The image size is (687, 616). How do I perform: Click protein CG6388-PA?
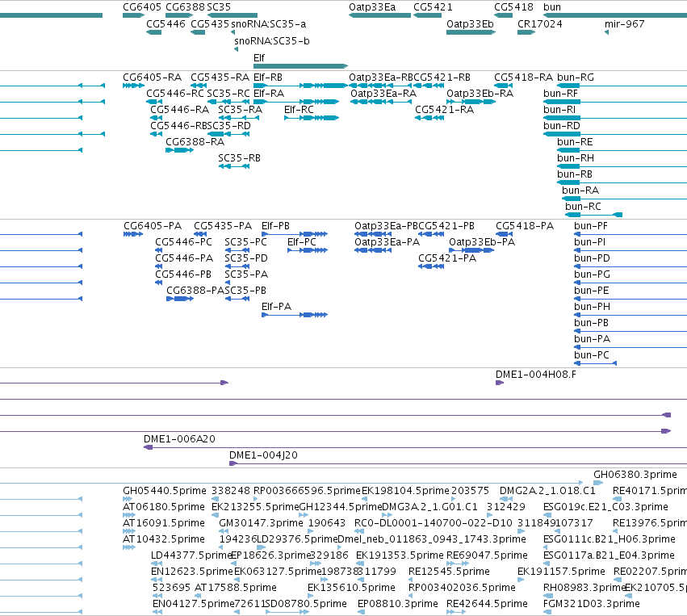click(180, 299)
